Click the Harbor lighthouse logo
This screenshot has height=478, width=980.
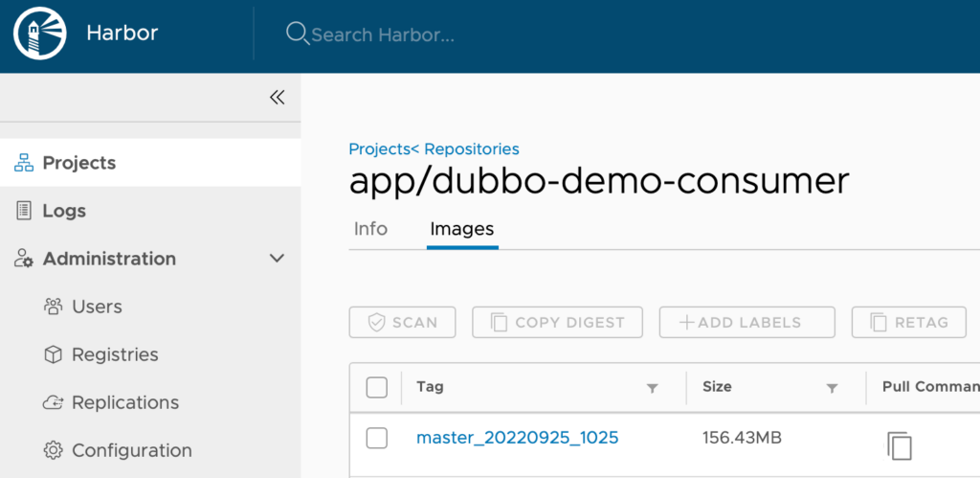tap(40, 34)
